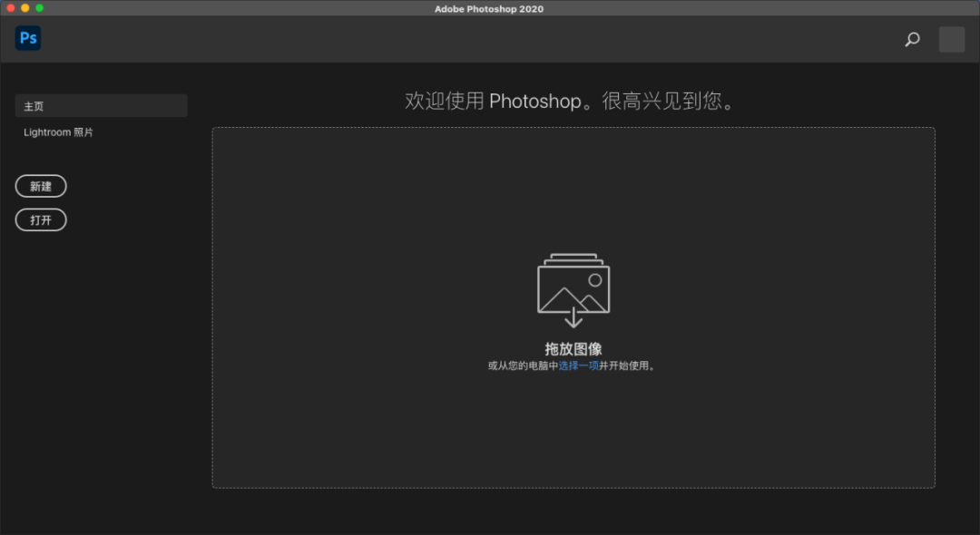This screenshot has width=980, height=535.
Task: Click the 打开 button
Action: pos(41,219)
